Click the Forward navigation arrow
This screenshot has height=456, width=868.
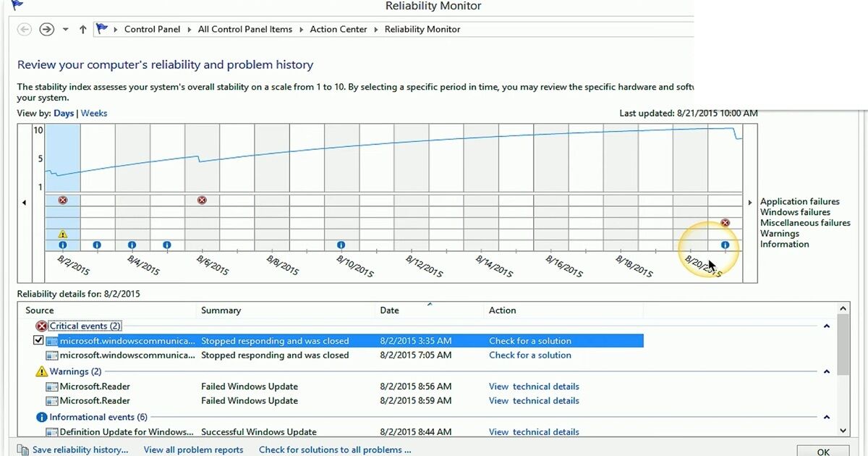click(46, 29)
